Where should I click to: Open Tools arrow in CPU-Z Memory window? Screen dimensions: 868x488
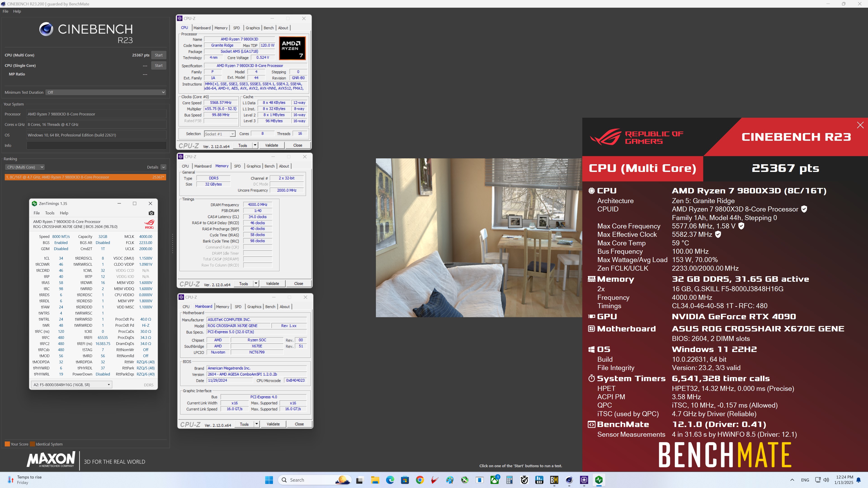coord(256,284)
